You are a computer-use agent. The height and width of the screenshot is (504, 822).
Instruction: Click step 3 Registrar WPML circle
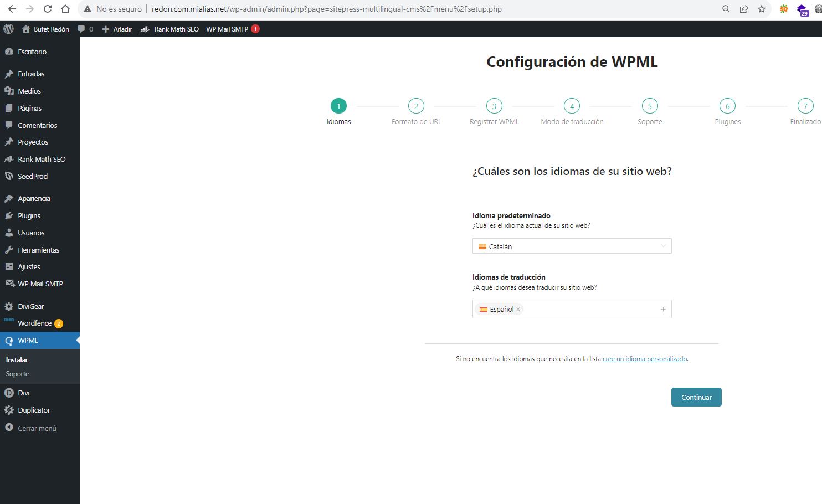coord(494,106)
